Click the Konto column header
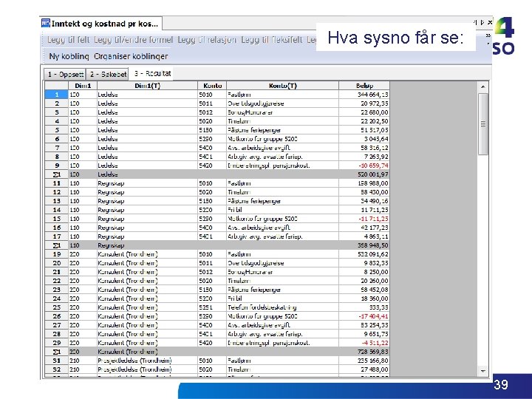The image size is (532, 399). point(212,86)
